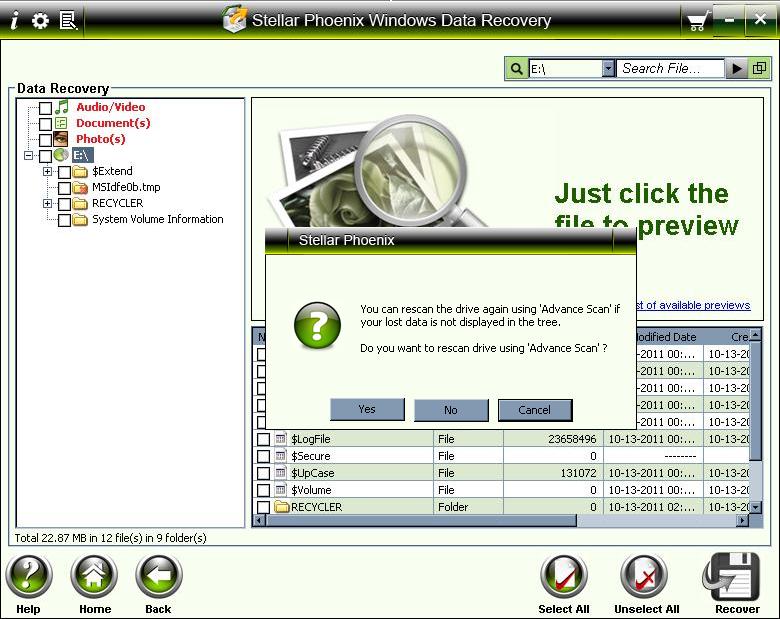Check the Document(s) checkbox
This screenshot has width=780, height=619.
click(x=45, y=124)
